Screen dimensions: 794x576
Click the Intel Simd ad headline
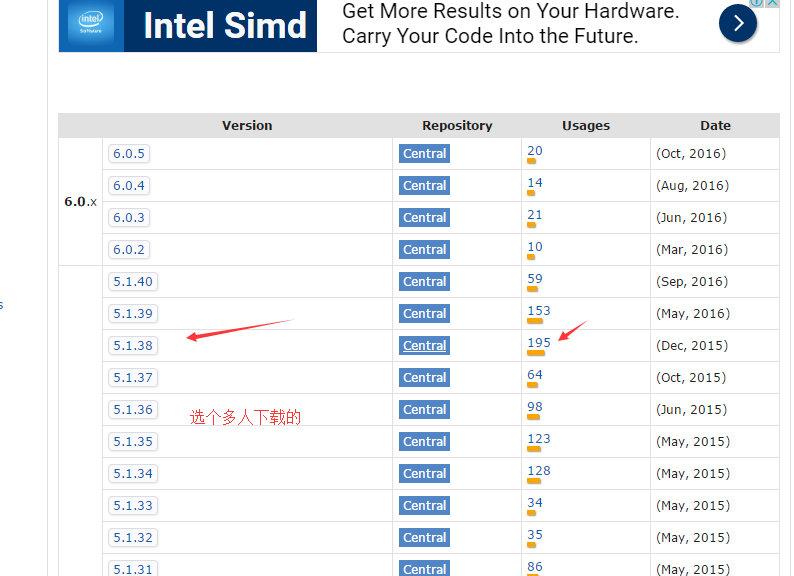(224, 25)
